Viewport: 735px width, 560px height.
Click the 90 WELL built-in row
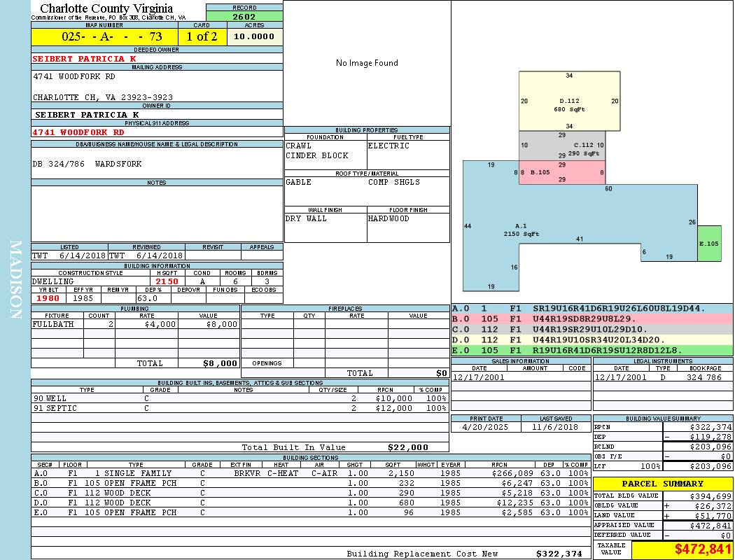[x=240, y=398]
